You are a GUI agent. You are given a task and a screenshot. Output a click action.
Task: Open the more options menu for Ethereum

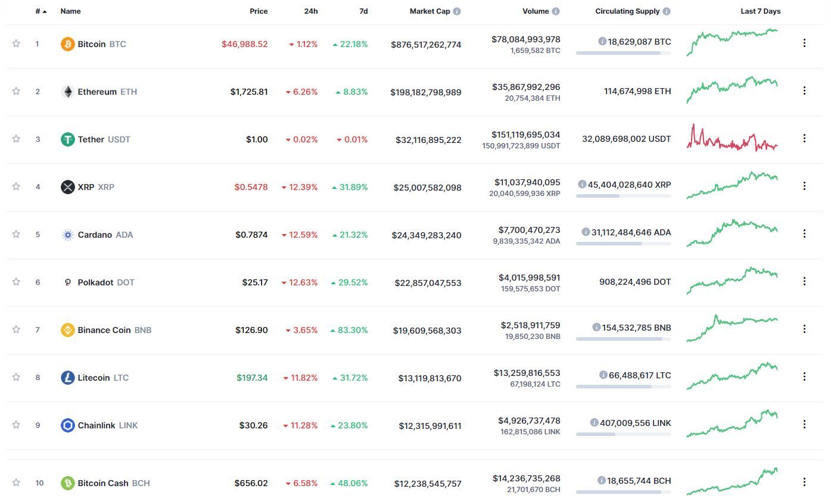[804, 91]
